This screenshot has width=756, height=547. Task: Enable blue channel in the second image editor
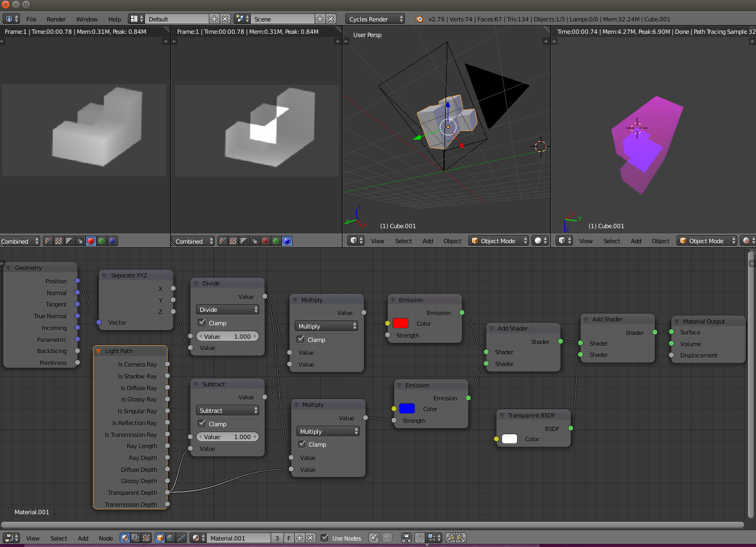[287, 241]
